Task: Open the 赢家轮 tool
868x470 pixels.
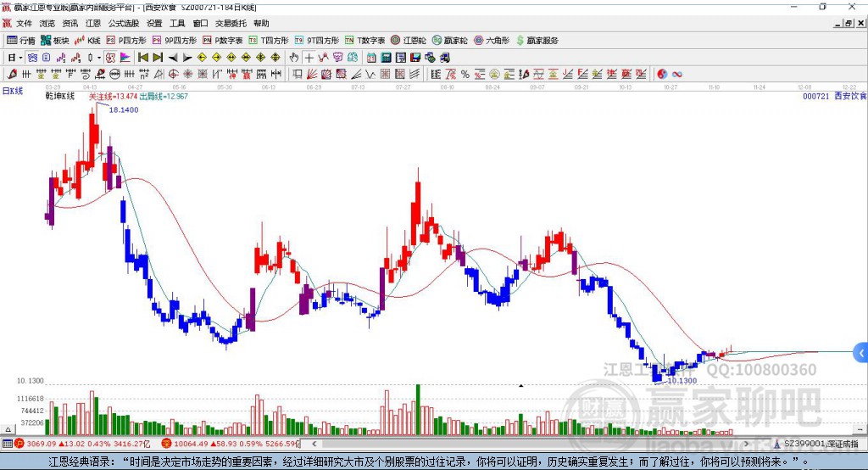Action: tap(450, 41)
